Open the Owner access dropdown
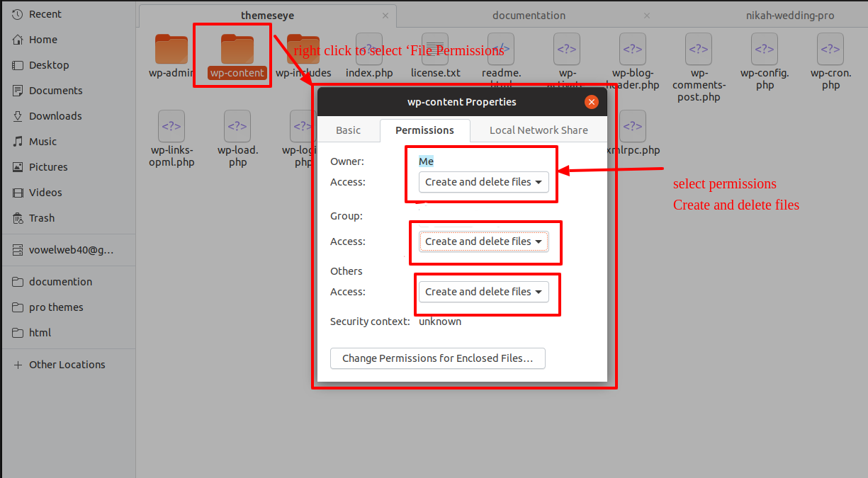Viewport: 868px width, 478px height. click(483, 182)
